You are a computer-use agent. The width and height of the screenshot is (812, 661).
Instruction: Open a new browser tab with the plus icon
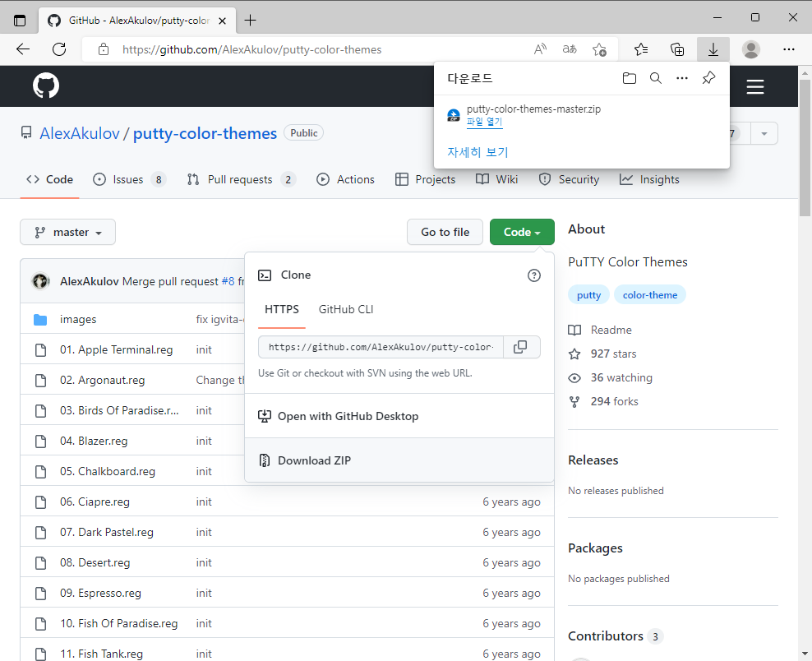point(250,21)
